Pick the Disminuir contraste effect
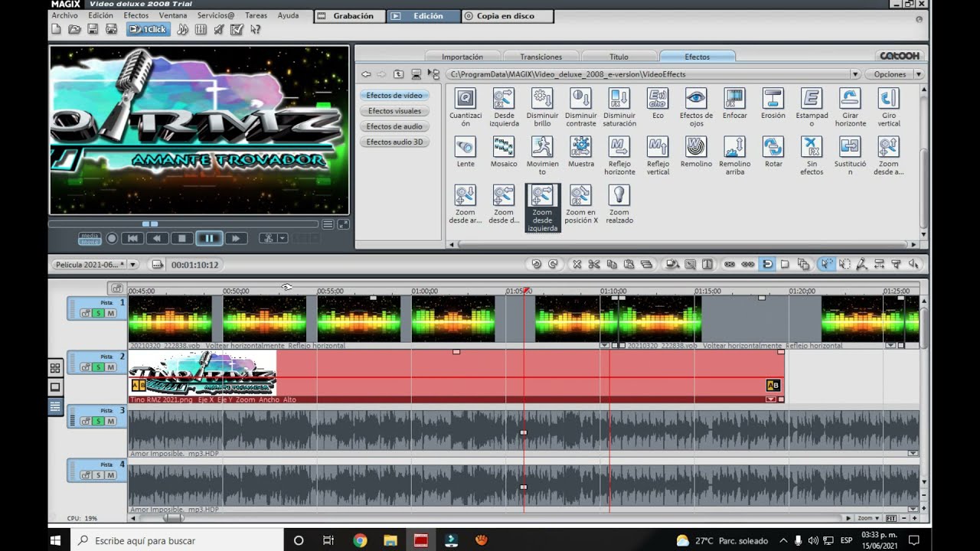Image resolution: width=980 pixels, height=551 pixels. tap(580, 98)
